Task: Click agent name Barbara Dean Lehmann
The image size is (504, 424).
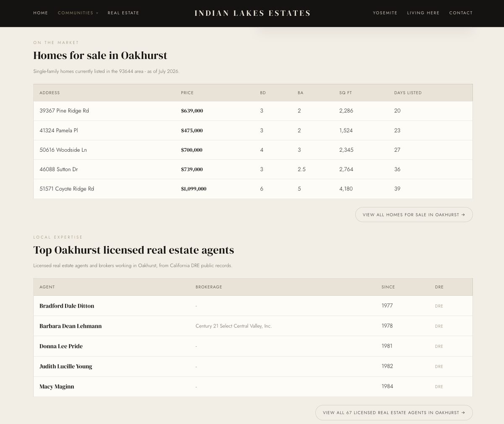Action: [x=71, y=326]
